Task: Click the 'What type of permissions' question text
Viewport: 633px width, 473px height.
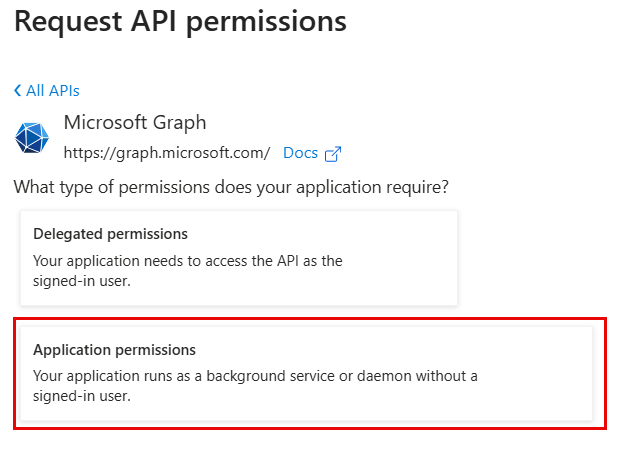Action: tap(231, 187)
